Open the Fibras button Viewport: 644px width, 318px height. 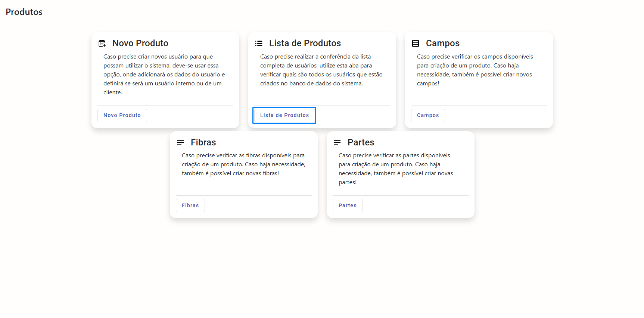click(x=190, y=205)
